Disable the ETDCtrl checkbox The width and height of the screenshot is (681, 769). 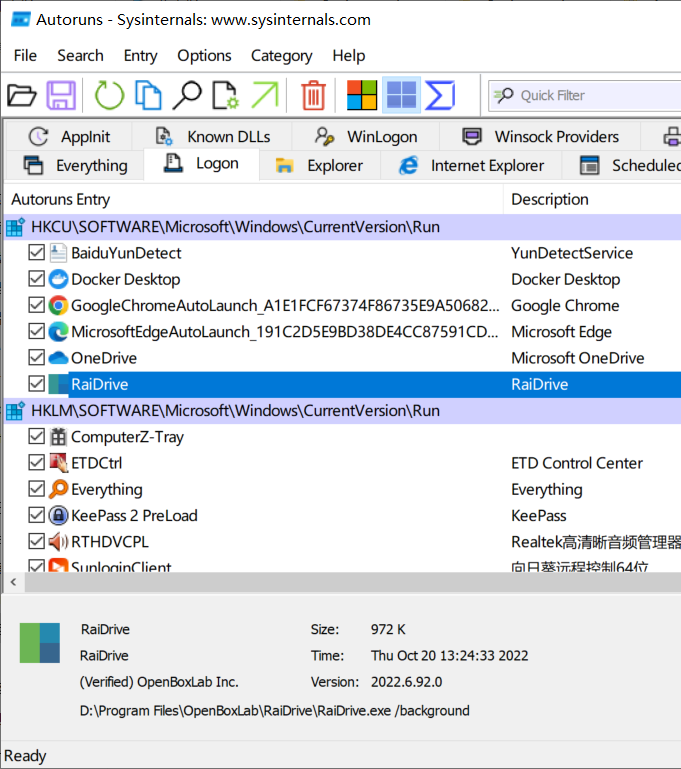click(x=36, y=462)
